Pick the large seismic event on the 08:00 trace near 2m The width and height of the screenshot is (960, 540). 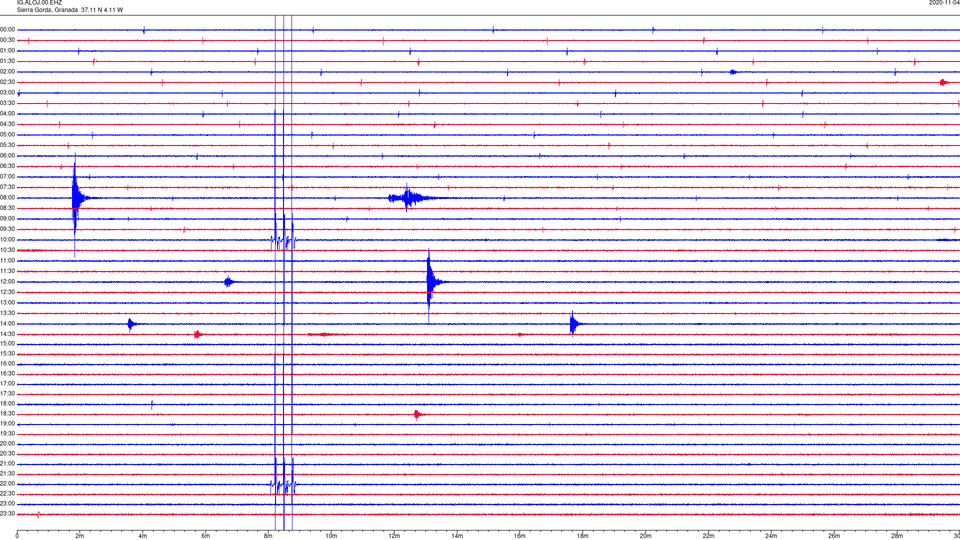pyautogui.click(x=77, y=198)
